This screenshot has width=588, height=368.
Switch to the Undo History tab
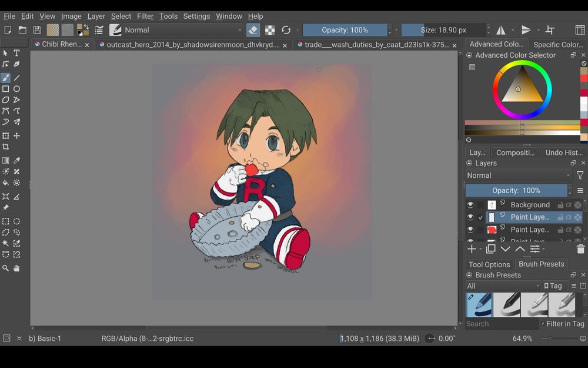click(564, 152)
